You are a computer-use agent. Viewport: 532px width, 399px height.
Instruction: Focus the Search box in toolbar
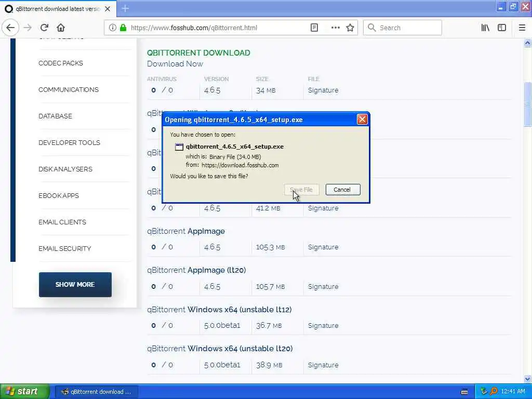[x=403, y=28]
